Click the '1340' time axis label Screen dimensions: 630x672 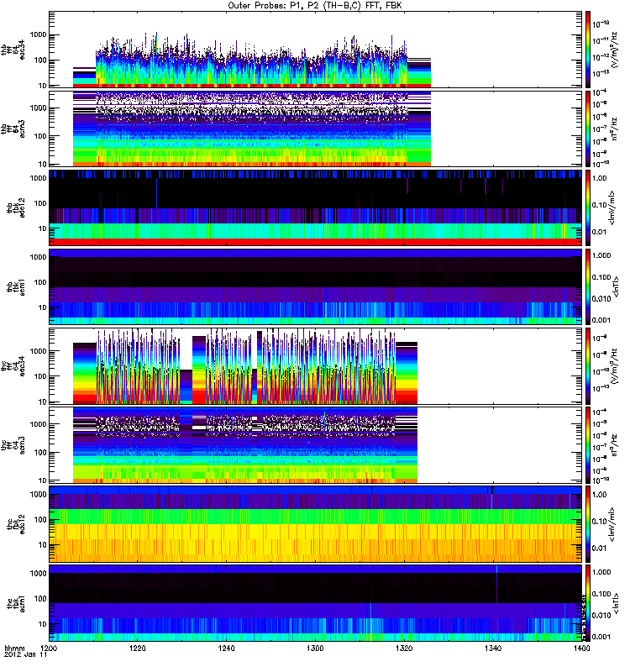point(493,648)
